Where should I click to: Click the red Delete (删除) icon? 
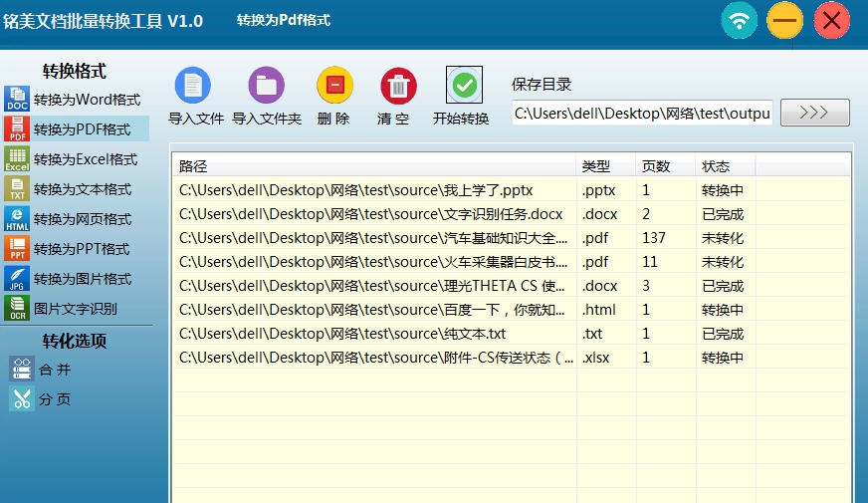point(334,86)
